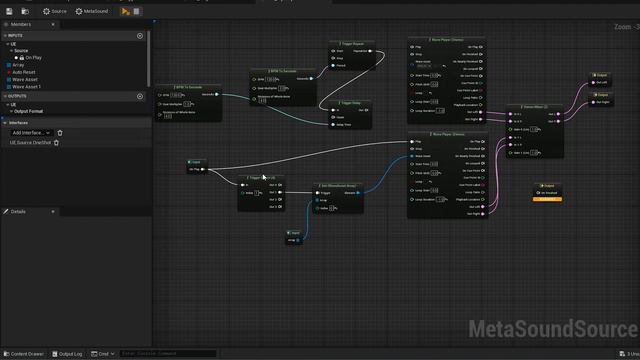Collapse the Source group in the inputs tree
This screenshot has height=360, width=640.
[11, 51]
